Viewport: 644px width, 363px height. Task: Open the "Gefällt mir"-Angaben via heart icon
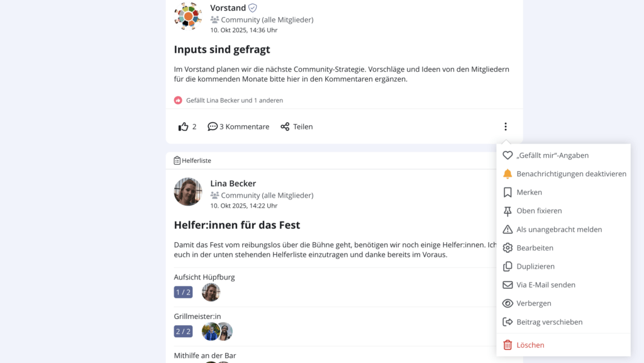click(x=507, y=155)
